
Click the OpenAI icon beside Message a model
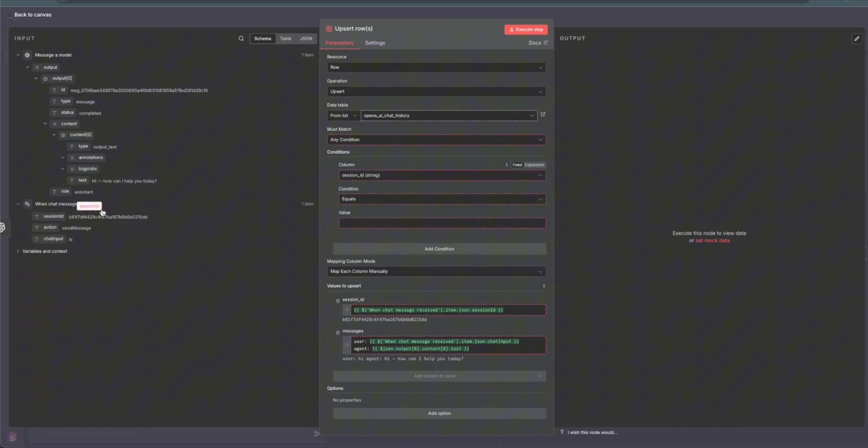pyautogui.click(x=27, y=55)
